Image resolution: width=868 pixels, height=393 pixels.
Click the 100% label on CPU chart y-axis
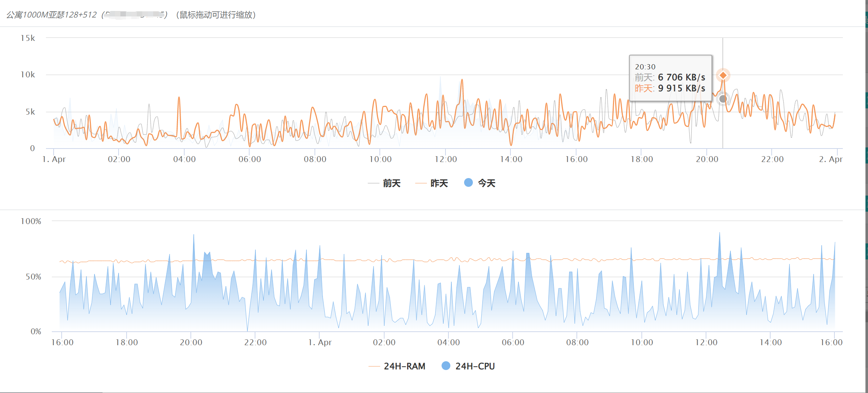[x=31, y=221]
